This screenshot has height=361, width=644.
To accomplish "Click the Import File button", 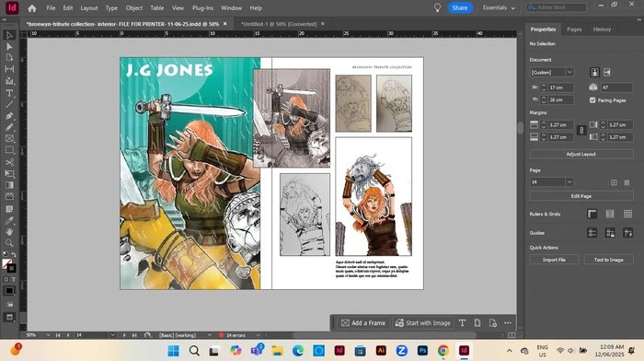I will coord(554,260).
